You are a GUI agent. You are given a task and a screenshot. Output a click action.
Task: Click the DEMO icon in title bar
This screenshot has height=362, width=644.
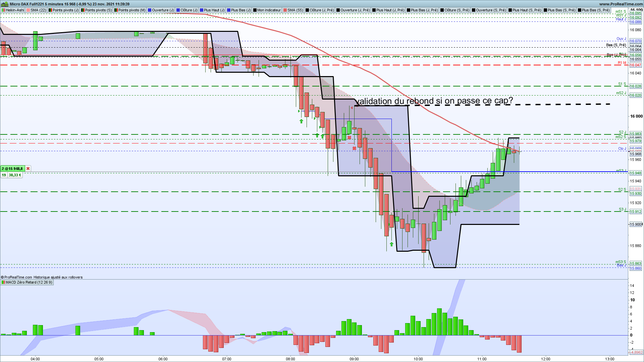(4, 4)
